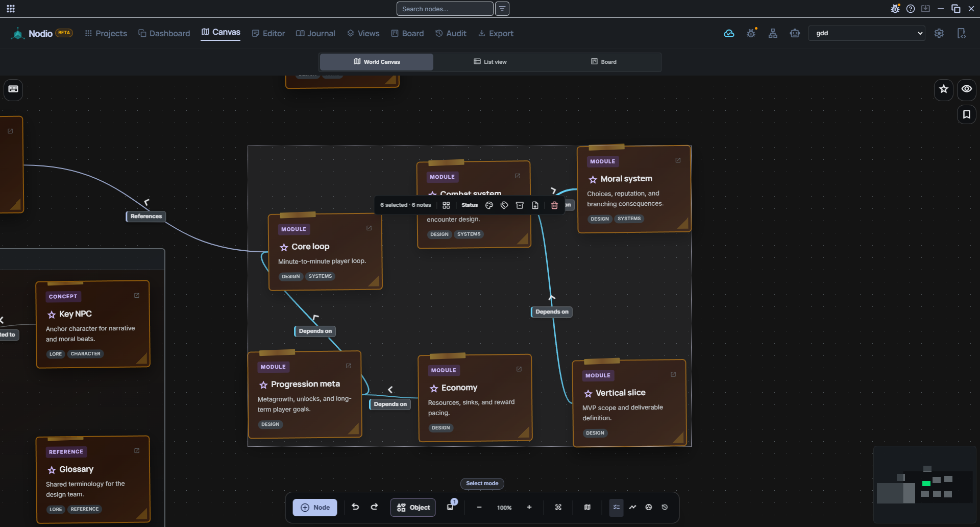Click Depends on label below Core loop
The height and width of the screenshot is (527, 980).
tap(315, 331)
